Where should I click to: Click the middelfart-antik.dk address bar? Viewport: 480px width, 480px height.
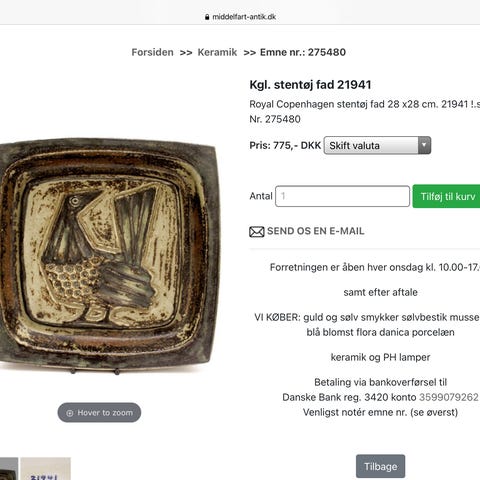(x=240, y=17)
